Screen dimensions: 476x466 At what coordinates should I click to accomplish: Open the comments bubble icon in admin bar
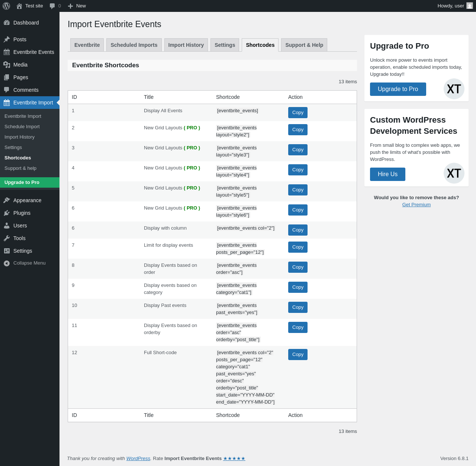(x=52, y=6)
